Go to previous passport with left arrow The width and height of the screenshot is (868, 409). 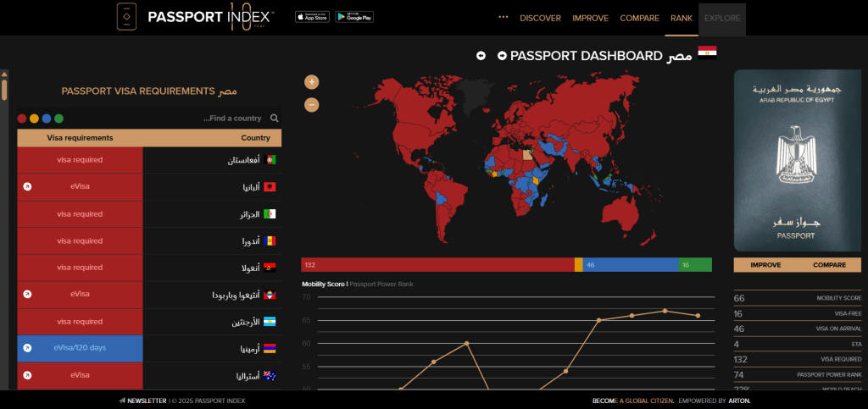click(481, 56)
